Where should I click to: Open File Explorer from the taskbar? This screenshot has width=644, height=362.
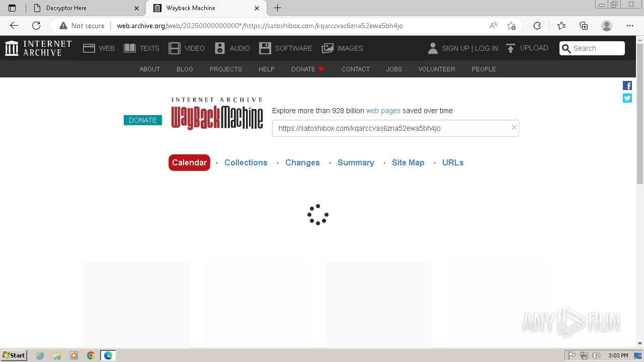point(57,355)
